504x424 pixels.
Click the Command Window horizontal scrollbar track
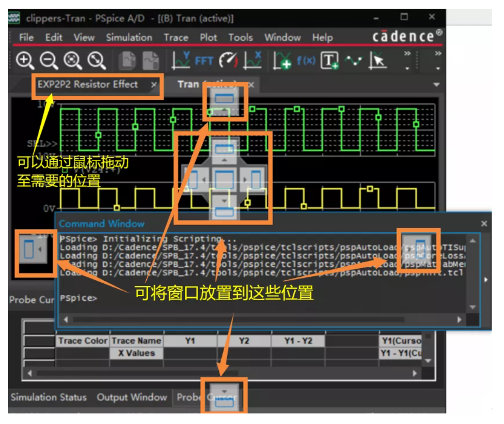click(x=238, y=319)
